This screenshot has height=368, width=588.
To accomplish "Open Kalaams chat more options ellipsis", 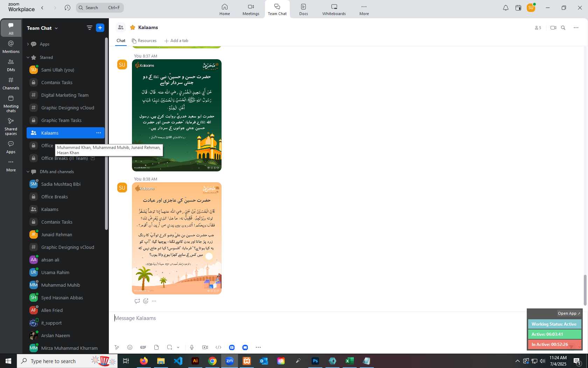I will 576,28.
